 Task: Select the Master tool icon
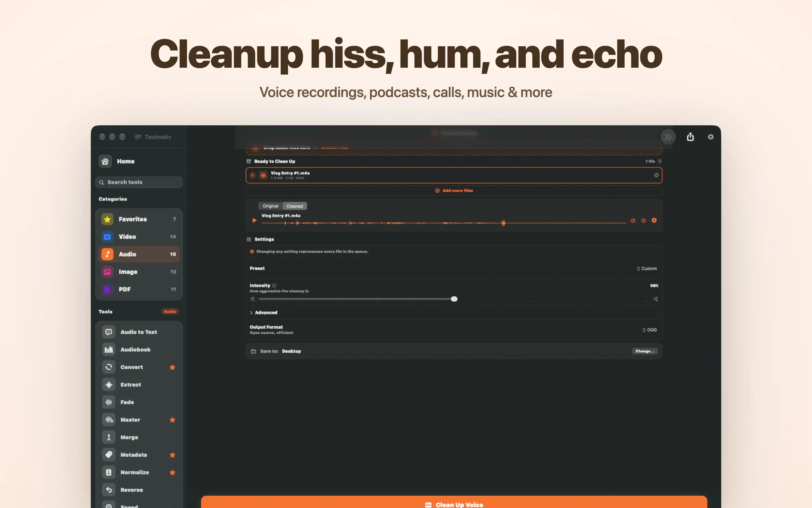click(109, 420)
